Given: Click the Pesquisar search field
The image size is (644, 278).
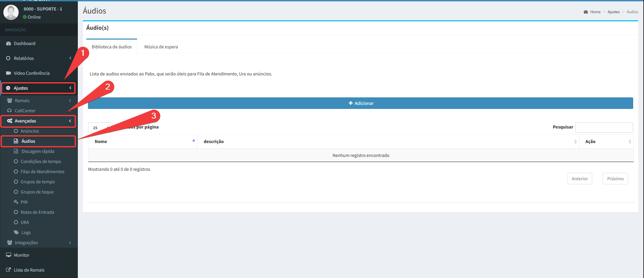Looking at the screenshot, I should pyautogui.click(x=604, y=128).
